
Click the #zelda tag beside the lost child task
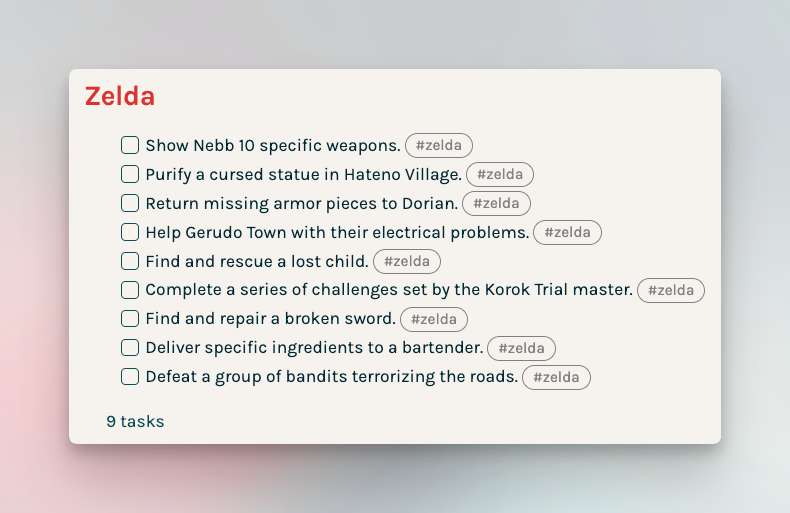(x=407, y=262)
